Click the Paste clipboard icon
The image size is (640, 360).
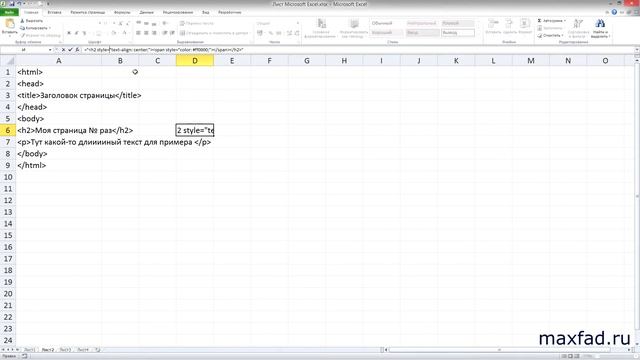click(9, 24)
